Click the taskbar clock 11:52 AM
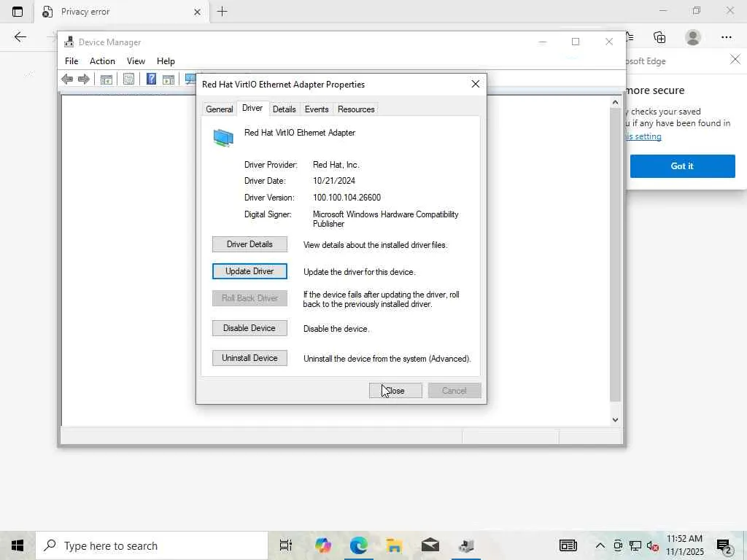 click(684, 539)
